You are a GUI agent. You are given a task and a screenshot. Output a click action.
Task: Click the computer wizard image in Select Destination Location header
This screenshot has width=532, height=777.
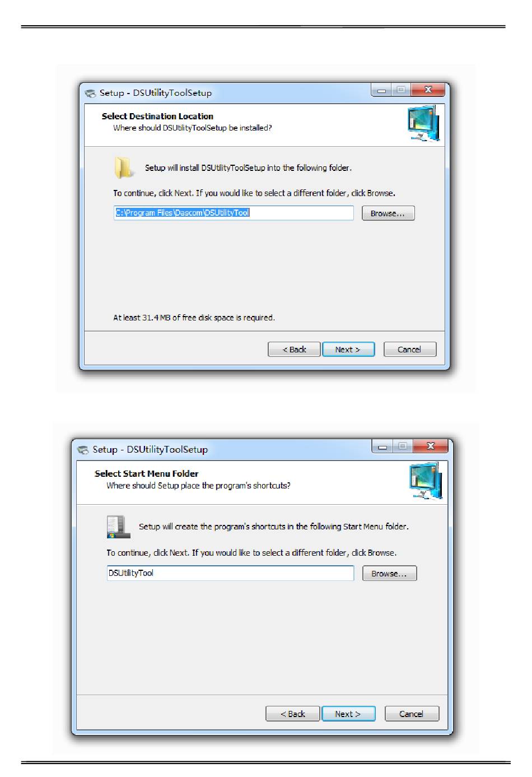click(423, 124)
